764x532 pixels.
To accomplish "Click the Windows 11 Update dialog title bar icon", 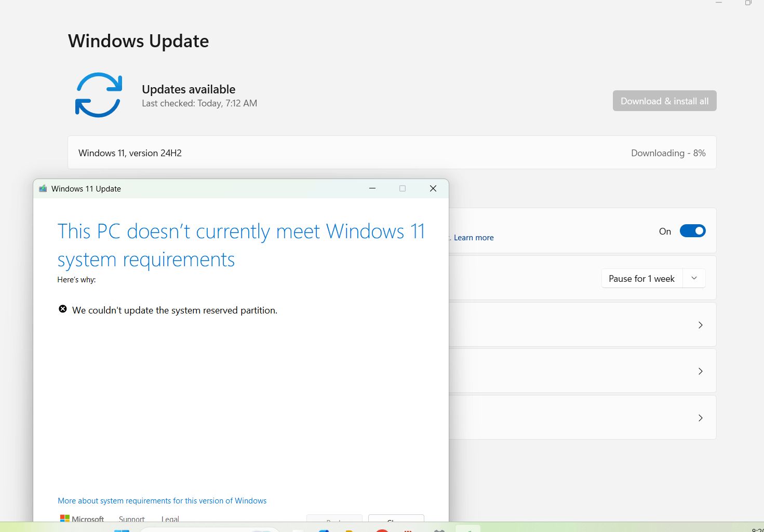I will [x=43, y=188].
